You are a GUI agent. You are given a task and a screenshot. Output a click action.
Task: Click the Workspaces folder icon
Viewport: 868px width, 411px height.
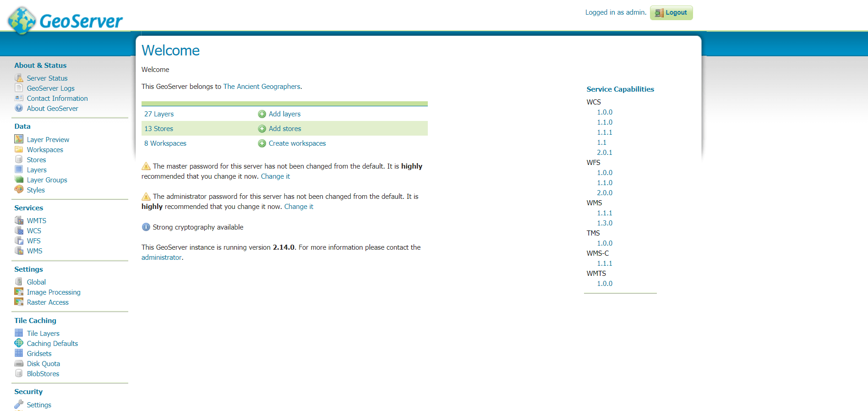(19, 149)
